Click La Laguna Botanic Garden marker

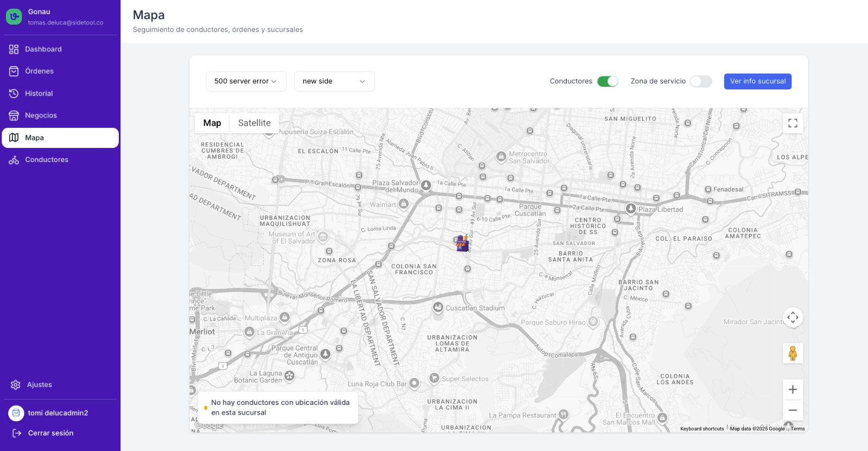[x=290, y=376]
